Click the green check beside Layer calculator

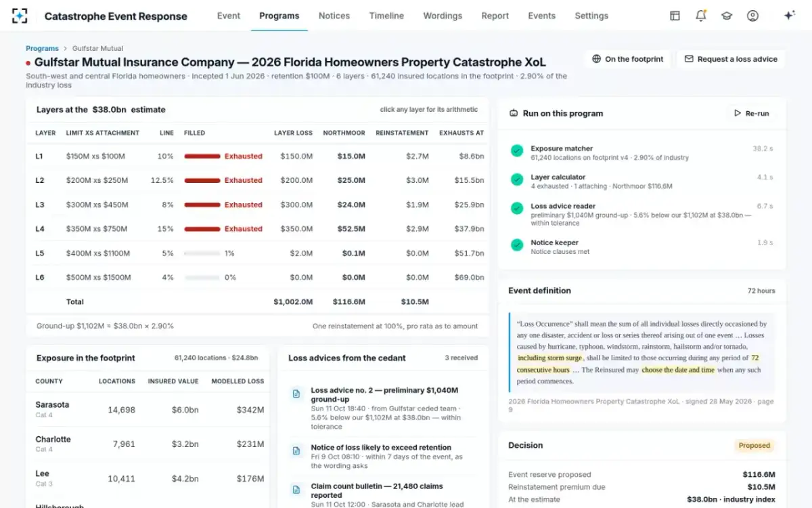point(517,179)
